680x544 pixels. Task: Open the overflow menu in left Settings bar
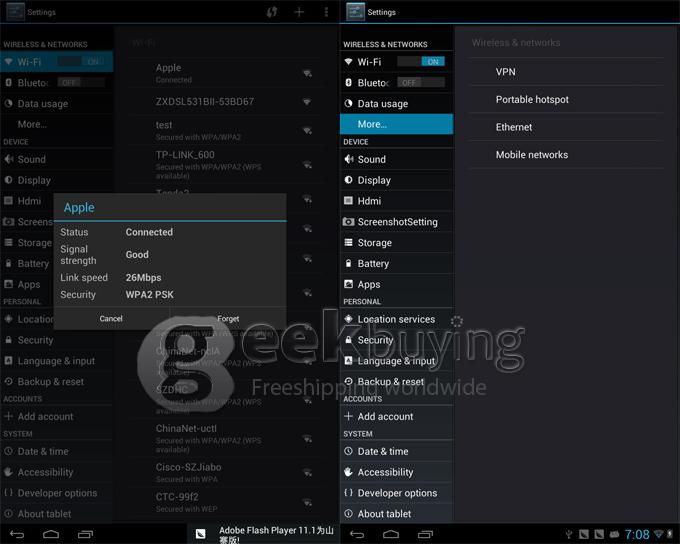click(326, 12)
